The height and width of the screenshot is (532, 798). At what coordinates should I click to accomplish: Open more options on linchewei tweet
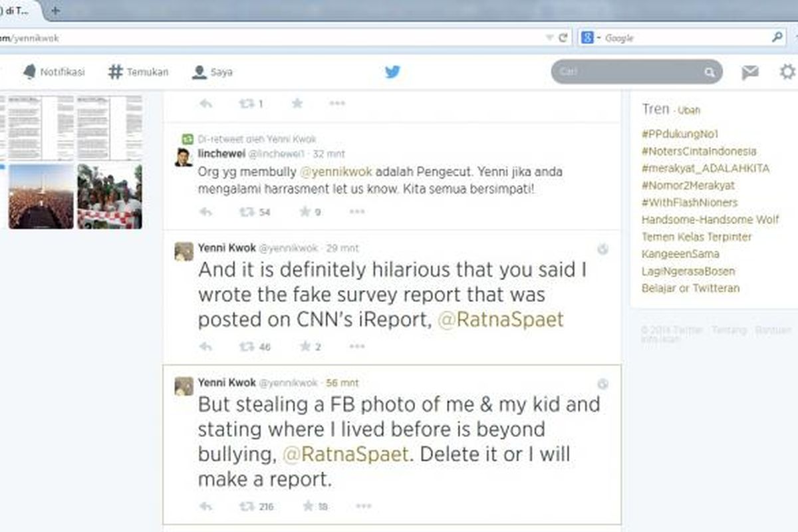click(357, 211)
